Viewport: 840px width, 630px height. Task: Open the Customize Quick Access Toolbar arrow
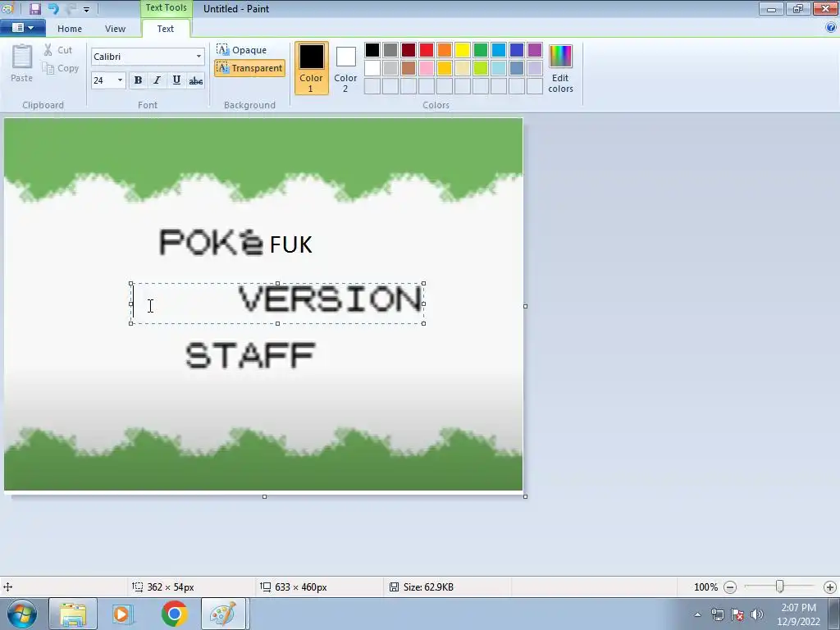86,9
